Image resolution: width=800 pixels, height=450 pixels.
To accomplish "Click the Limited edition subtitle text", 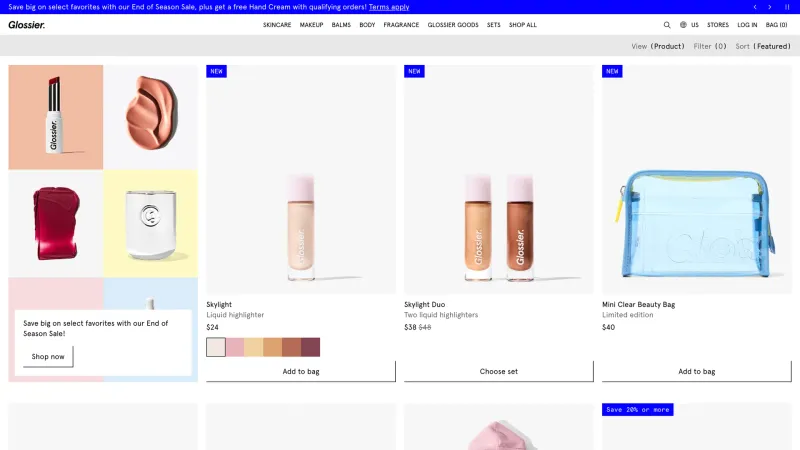I will (x=628, y=315).
